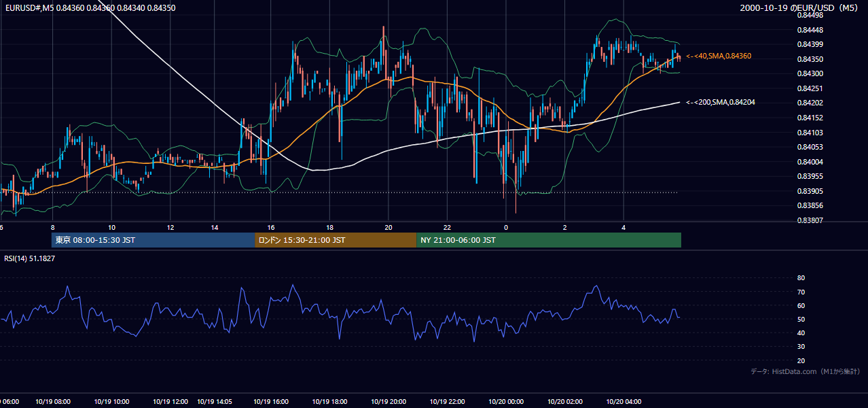Click RSI scale level 50
868x408 pixels.
(801, 319)
